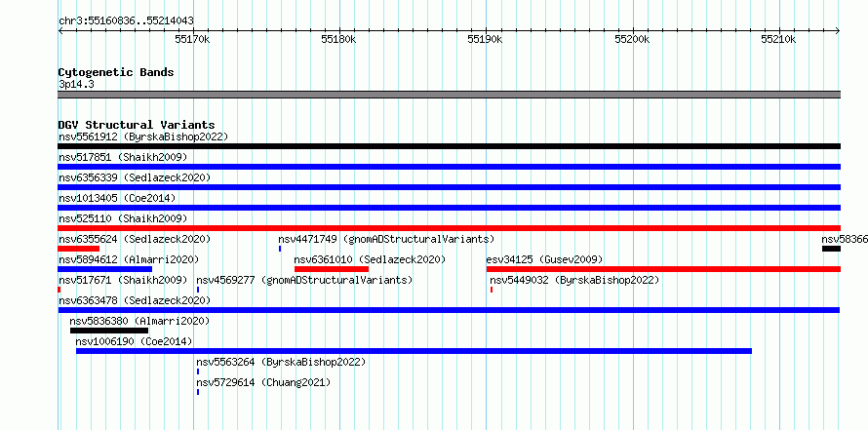Select the black nsv5561912 variant bar
Screen dimensions: 868x430
tap(449, 146)
